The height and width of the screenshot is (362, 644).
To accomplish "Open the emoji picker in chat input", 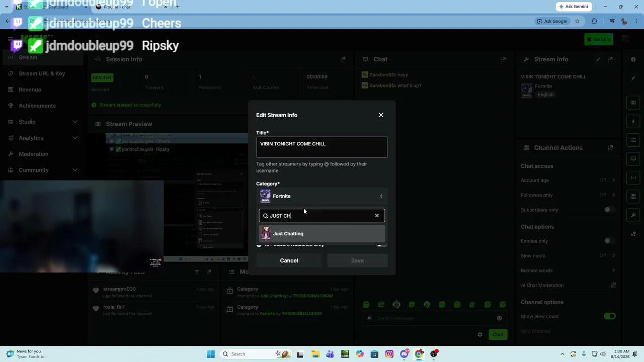I will click(499, 318).
